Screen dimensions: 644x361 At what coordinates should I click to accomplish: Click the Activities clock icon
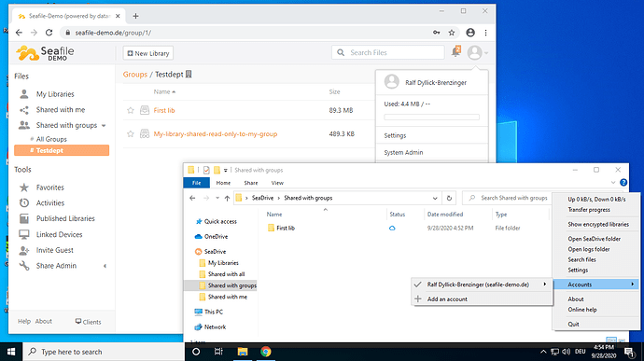click(24, 202)
